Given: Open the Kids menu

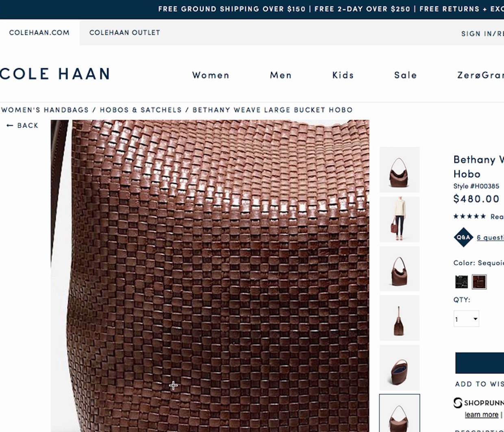Looking at the screenshot, I should (343, 75).
